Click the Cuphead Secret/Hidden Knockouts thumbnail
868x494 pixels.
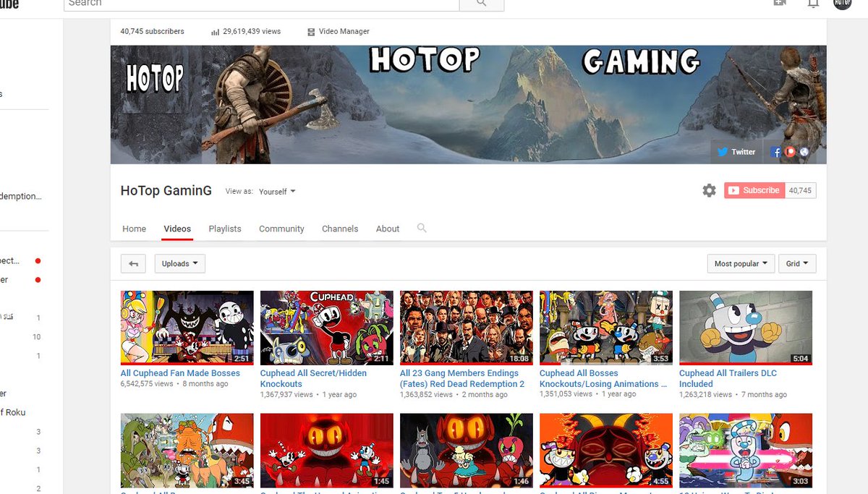coord(327,328)
